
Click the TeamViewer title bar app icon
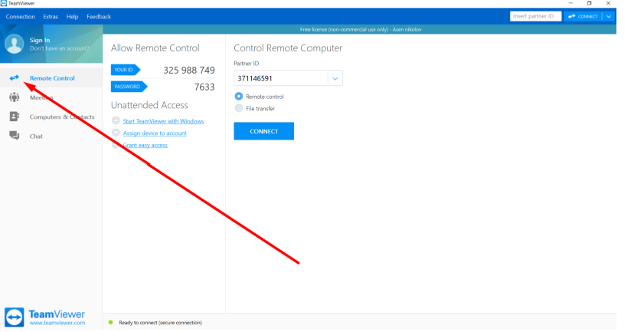[4, 3]
